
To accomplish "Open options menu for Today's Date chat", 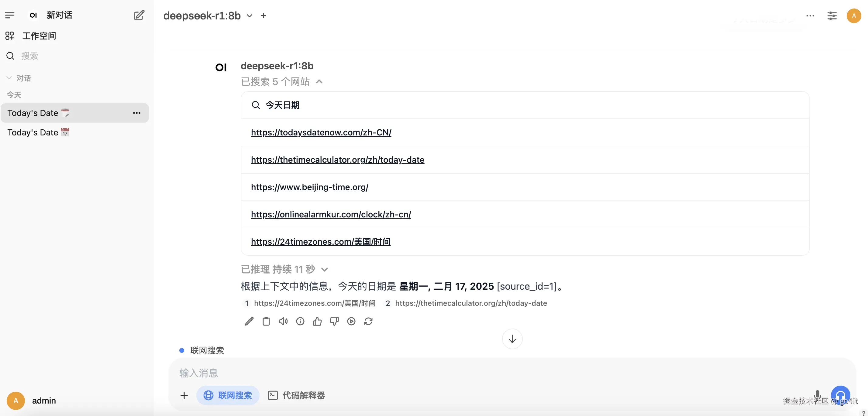I will click(136, 113).
